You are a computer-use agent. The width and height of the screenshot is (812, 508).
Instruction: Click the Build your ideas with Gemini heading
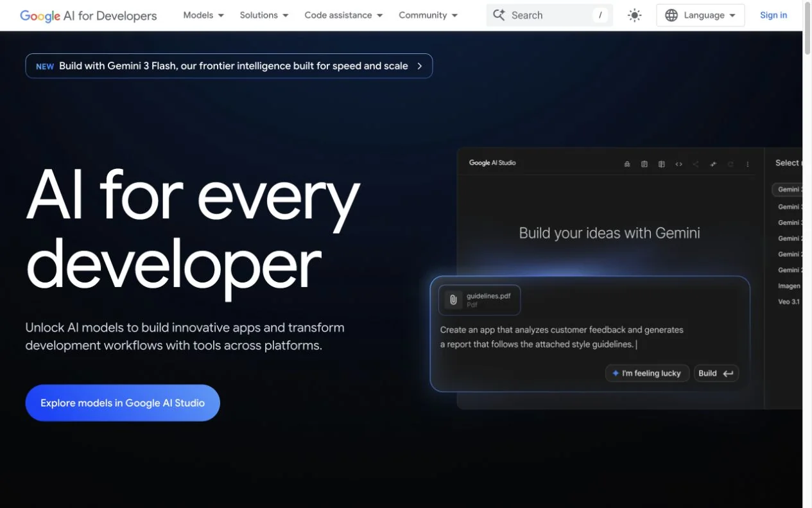coord(609,233)
